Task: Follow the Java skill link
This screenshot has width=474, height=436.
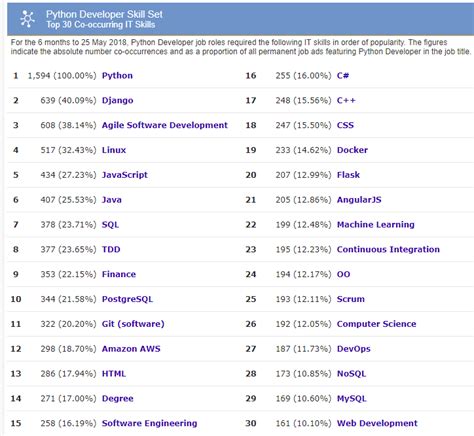Action: click(x=112, y=200)
